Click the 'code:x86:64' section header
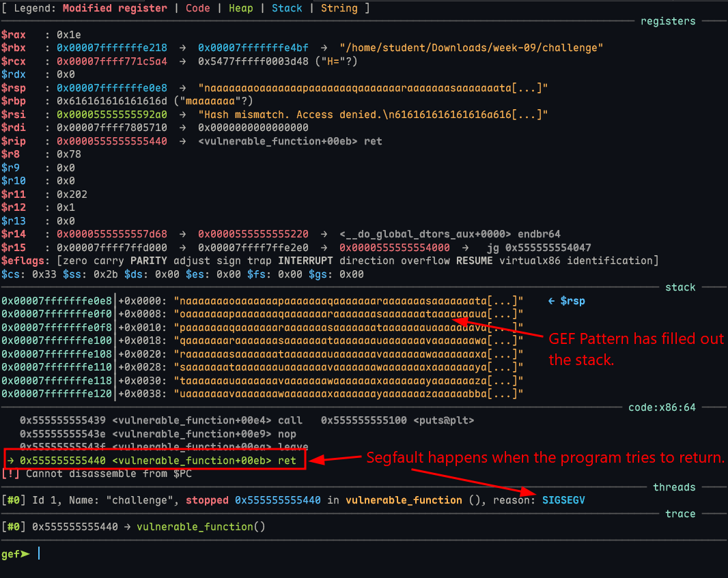The width and height of the screenshot is (728, 578). [x=661, y=407]
